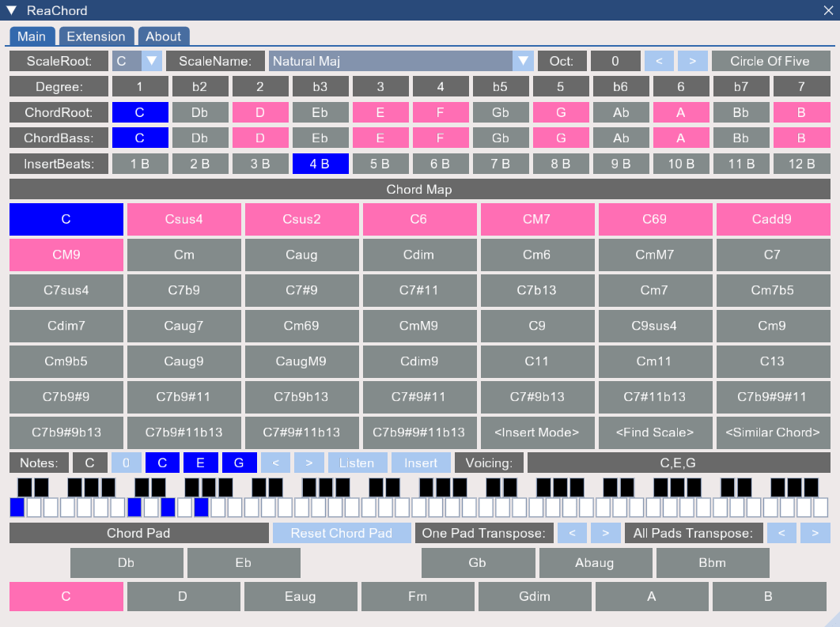
Task: Open the About tab
Action: (x=163, y=36)
